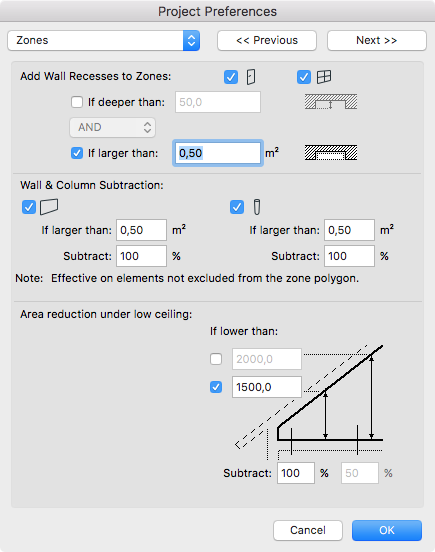Go to << Previous preferences page
The height and width of the screenshot is (552, 435).
coord(267,40)
